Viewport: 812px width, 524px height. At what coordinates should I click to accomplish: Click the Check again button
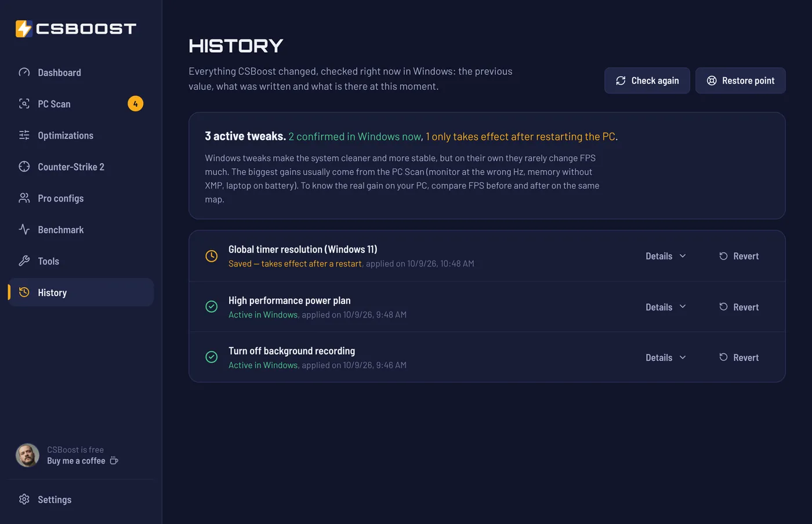(647, 81)
